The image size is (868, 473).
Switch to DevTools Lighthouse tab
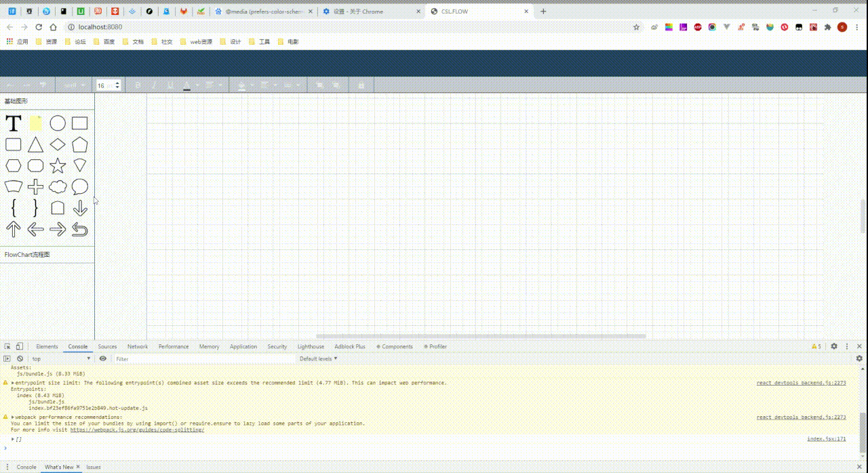(x=311, y=346)
